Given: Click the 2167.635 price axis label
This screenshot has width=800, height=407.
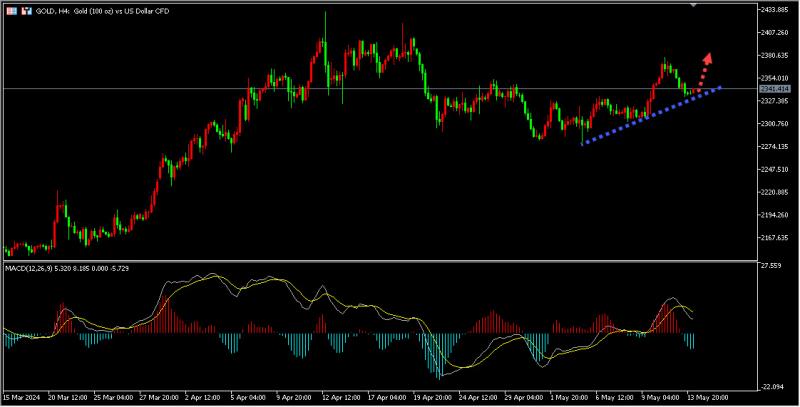Looking at the screenshot, I should point(775,238).
